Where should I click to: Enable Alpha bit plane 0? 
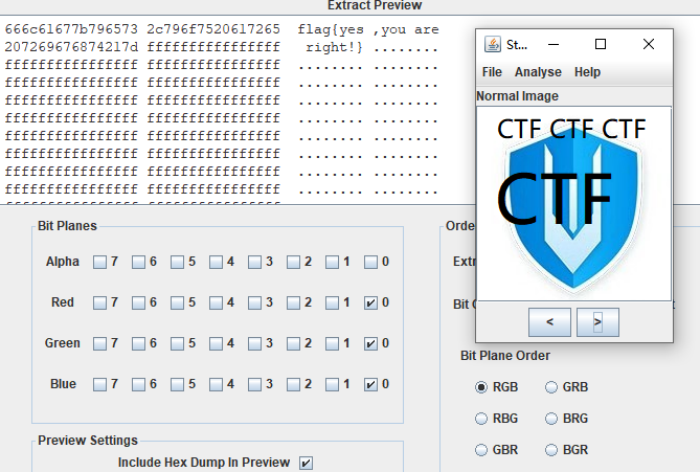tap(371, 262)
